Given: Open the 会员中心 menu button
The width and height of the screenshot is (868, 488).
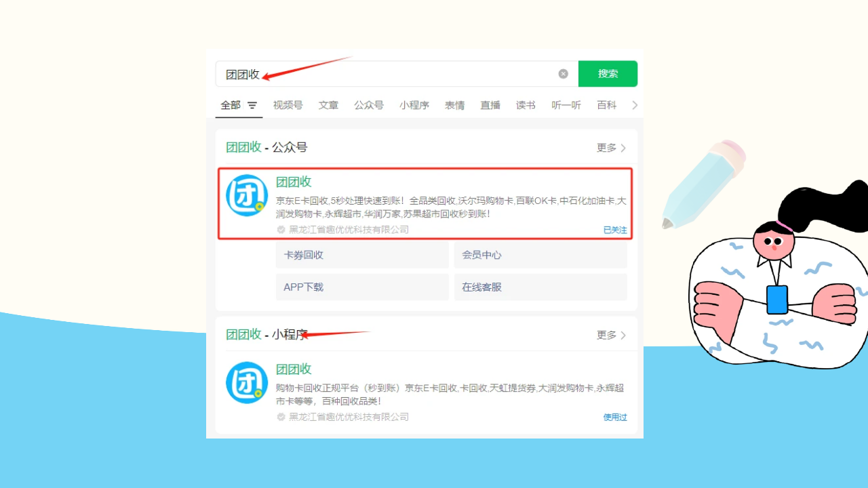Looking at the screenshot, I should coord(540,255).
